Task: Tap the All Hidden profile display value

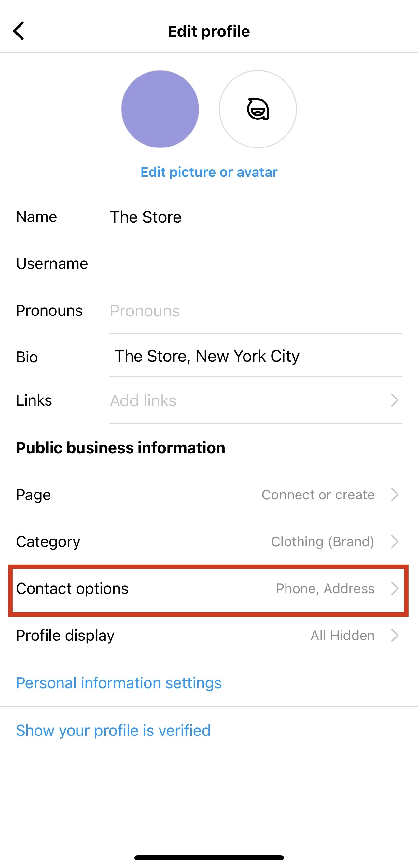Action: 342,635
